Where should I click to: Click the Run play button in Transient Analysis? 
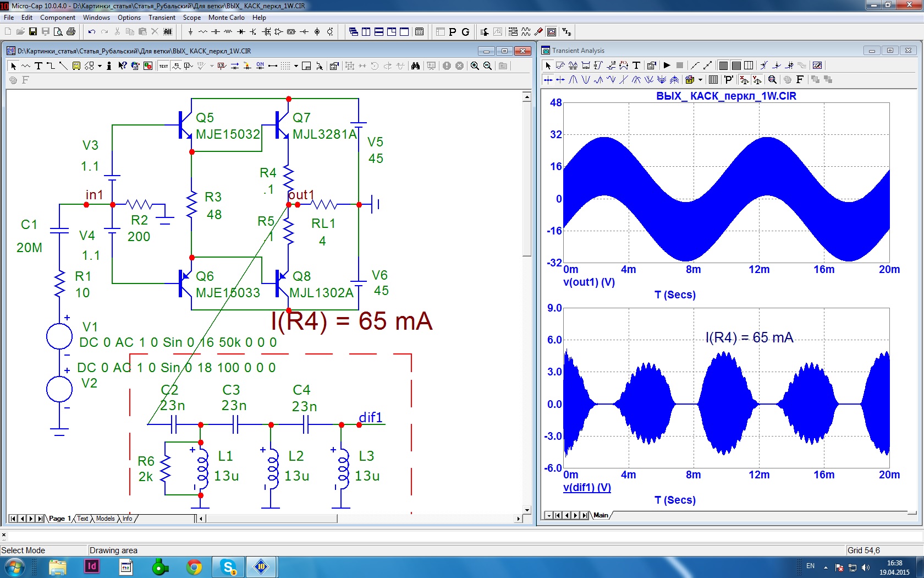point(667,65)
